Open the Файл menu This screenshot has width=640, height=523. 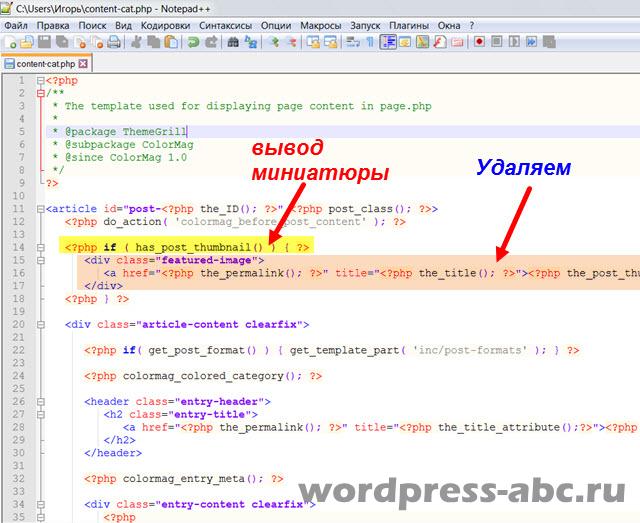click(x=16, y=26)
